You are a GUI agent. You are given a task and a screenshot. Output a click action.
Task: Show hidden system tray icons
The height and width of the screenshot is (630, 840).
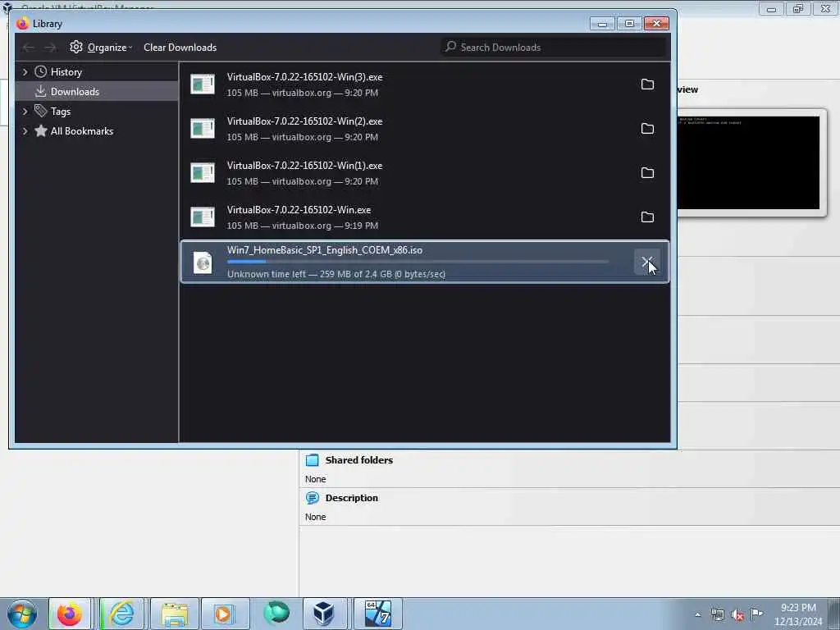697,615
